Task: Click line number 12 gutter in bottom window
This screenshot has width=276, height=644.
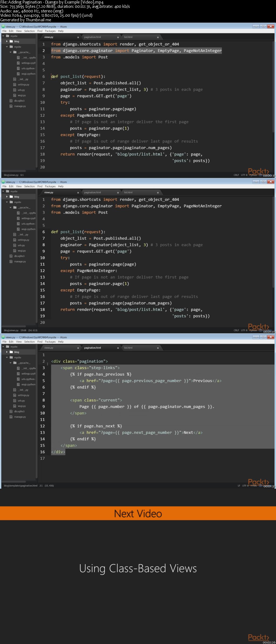Action: click(43, 426)
